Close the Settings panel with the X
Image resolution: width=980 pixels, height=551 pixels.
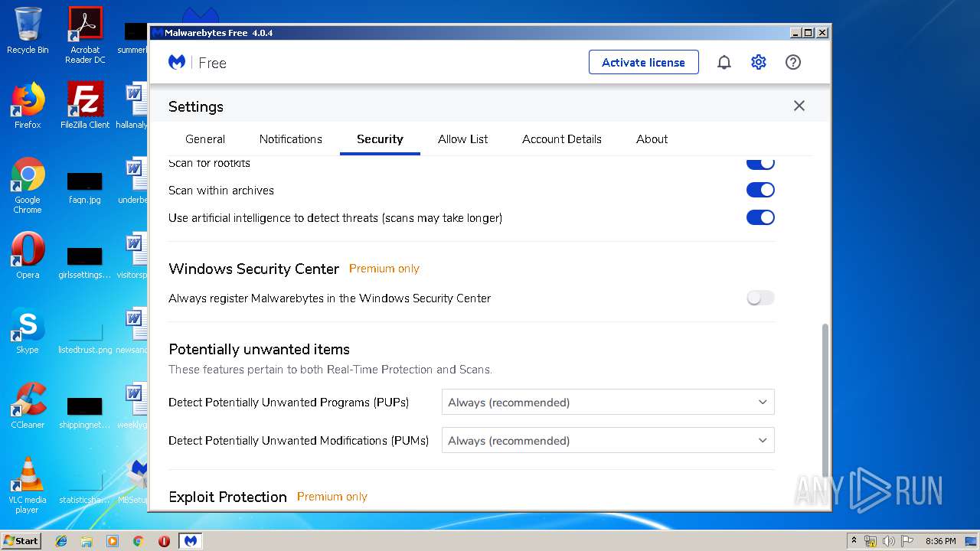coord(799,106)
